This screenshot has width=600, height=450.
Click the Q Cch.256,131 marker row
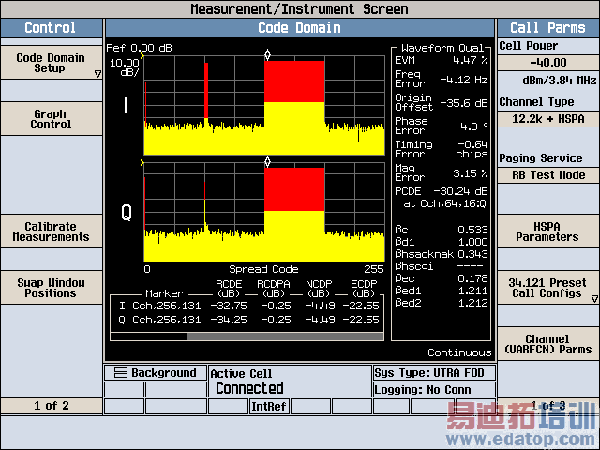pyautogui.click(x=249, y=320)
